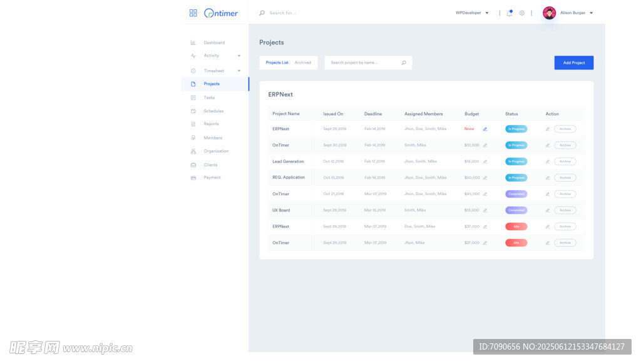Click the project search magnifier icon
This screenshot has height=364, width=641.
click(404, 63)
